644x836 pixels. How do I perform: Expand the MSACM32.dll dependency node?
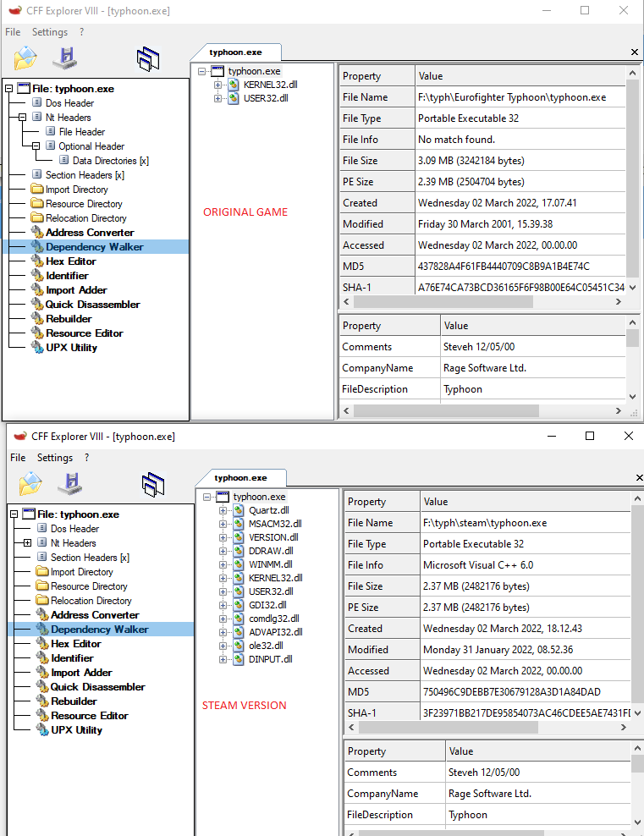pyautogui.click(x=223, y=524)
